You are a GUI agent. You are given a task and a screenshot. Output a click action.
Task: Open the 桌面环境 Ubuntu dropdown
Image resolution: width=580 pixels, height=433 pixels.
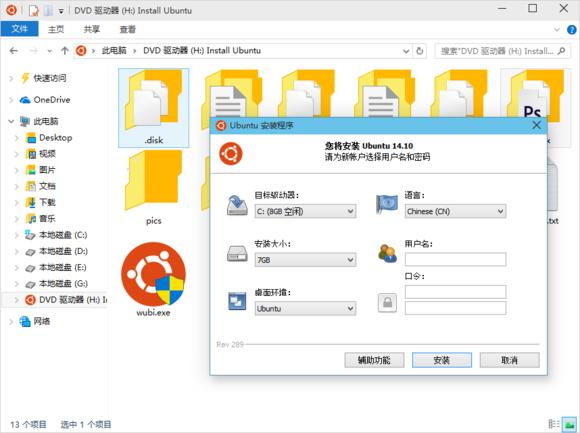tap(305, 308)
